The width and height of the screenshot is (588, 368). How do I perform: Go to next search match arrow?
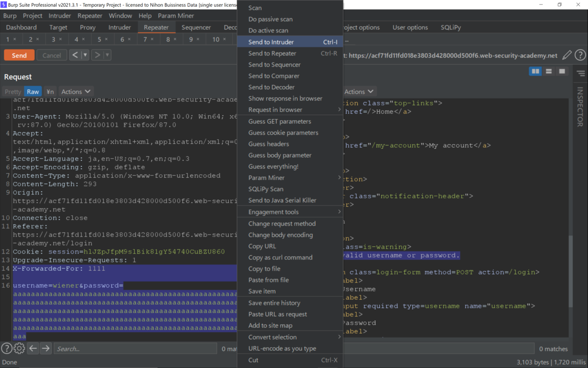46,348
